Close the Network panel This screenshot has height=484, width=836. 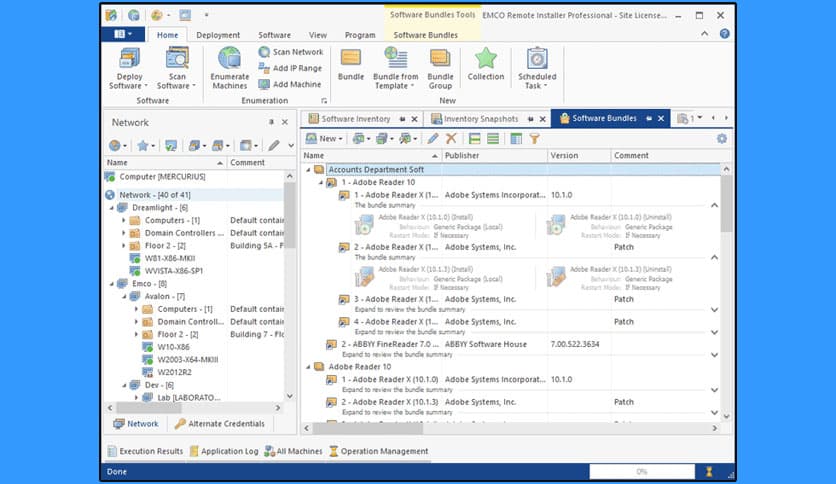pyautogui.click(x=285, y=122)
